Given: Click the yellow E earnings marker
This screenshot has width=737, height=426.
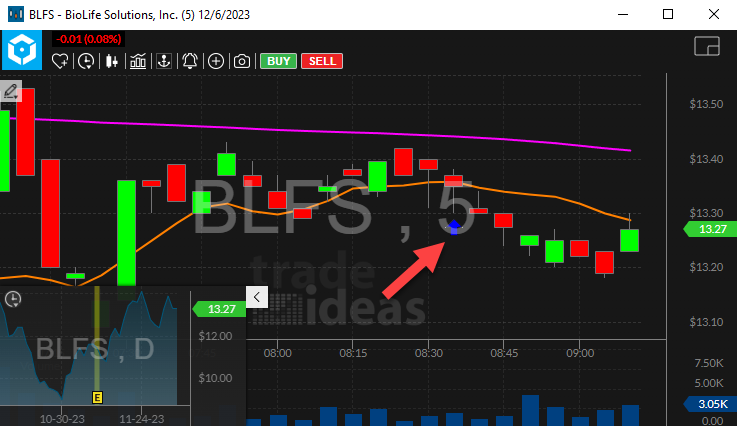Looking at the screenshot, I should point(98,396).
